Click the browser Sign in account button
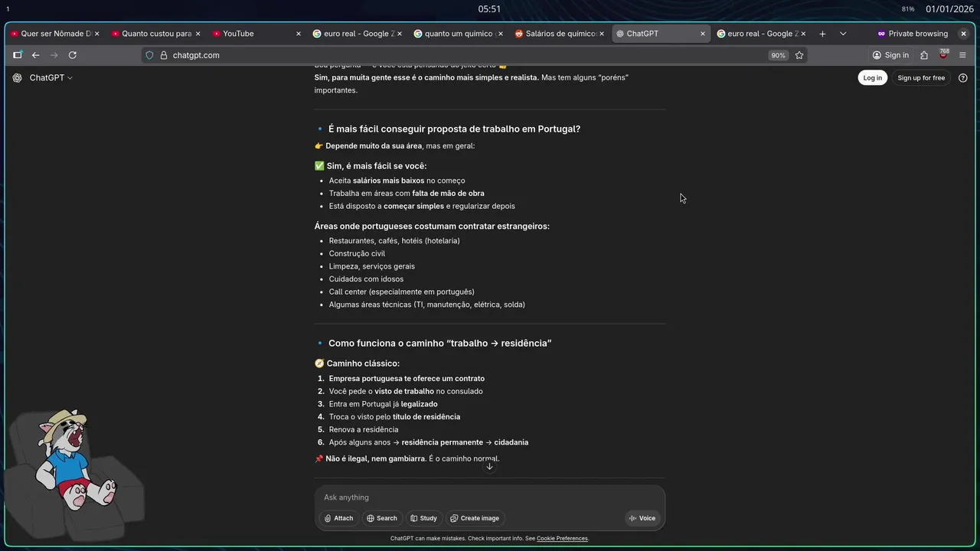This screenshot has height=551, width=980. [x=890, y=55]
